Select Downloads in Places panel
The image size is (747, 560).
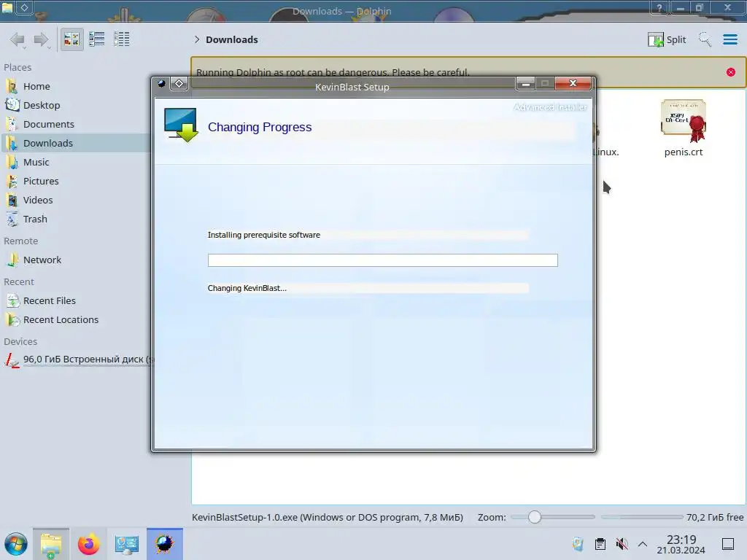pyautogui.click(x=76, y=144)
